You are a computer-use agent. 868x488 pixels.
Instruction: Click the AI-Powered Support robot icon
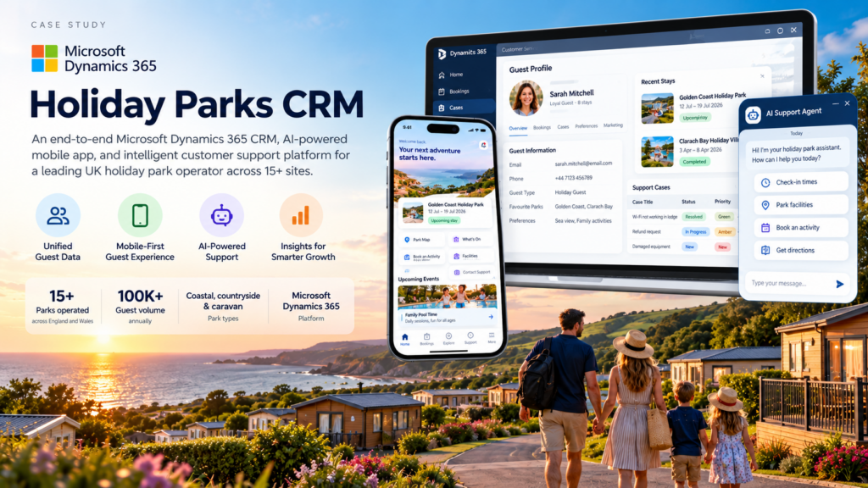(221, 215)
